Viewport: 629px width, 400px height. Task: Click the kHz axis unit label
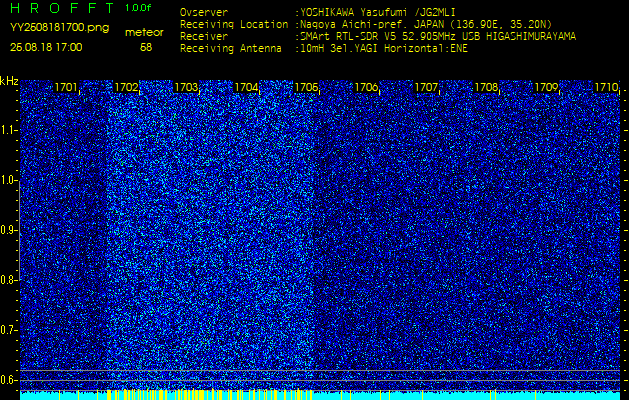click(x=9, y=81)
